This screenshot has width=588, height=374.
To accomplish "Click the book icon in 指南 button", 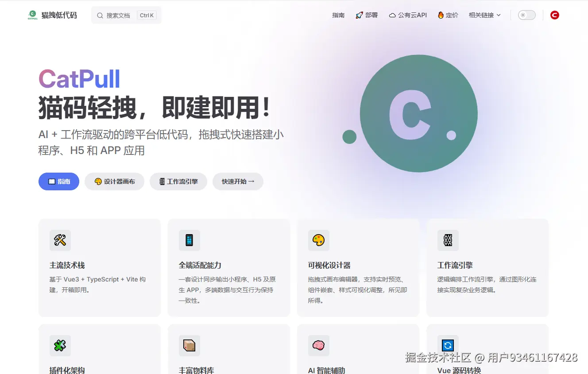I will click(52, 181).
